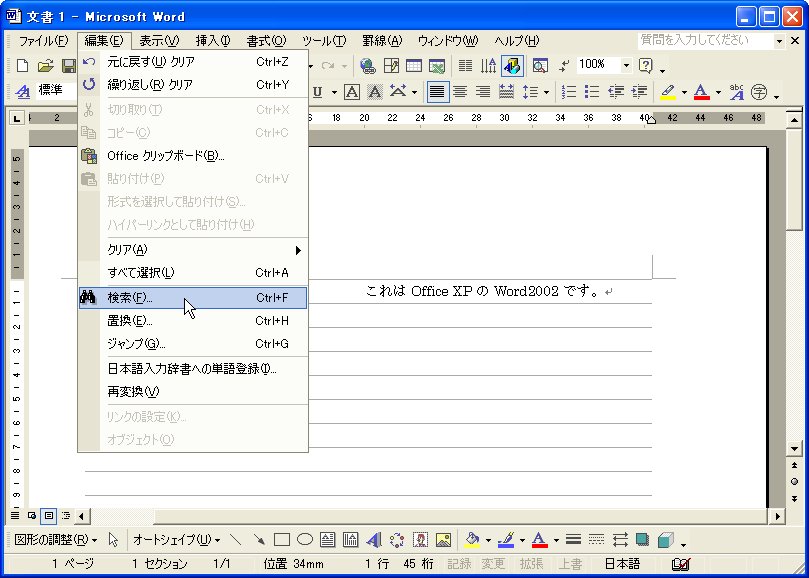
Task: Open the Line Color dropdown arrow
Action: tap(522, 540)
